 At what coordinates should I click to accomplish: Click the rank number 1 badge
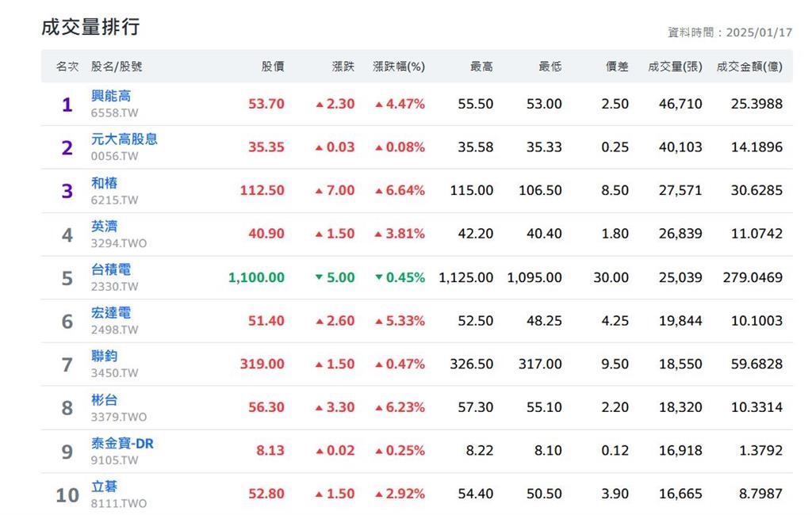click(67, 105)
